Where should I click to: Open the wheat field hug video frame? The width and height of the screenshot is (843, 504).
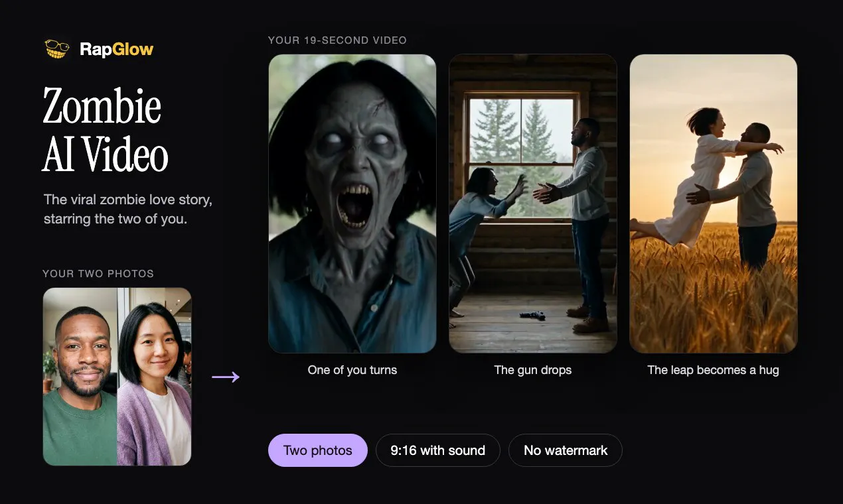tap(714, 204)
